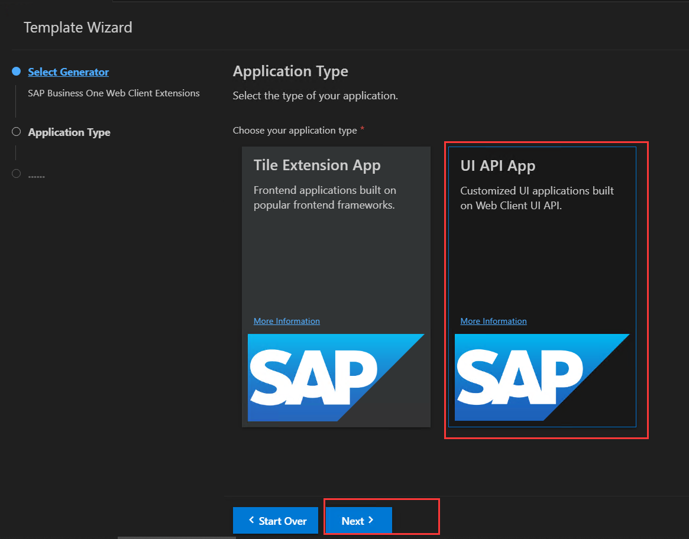Click the Next button
This screenshot has width=690, height=540.
tap(358, 521)
